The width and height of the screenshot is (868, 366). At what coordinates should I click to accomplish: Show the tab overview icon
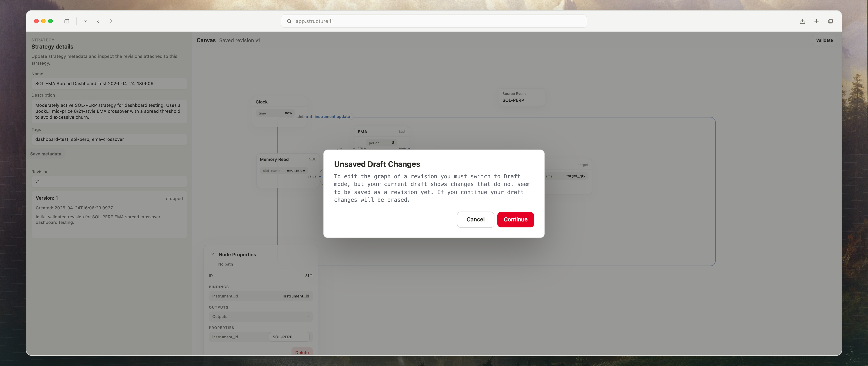pyautogui.click(x=830, y=21)
